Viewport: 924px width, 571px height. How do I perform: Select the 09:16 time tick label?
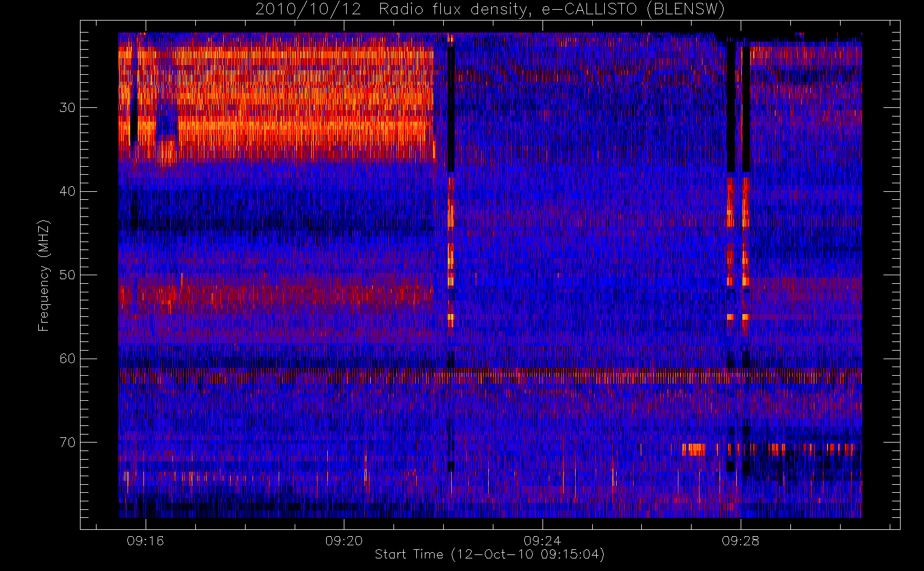[x=145, y=541]
